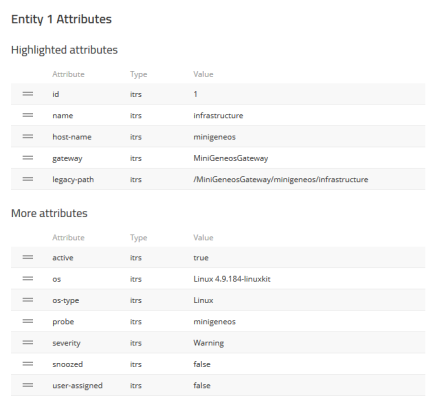Select the probe row drag handle
435x405 pixels.
(28, 321)
